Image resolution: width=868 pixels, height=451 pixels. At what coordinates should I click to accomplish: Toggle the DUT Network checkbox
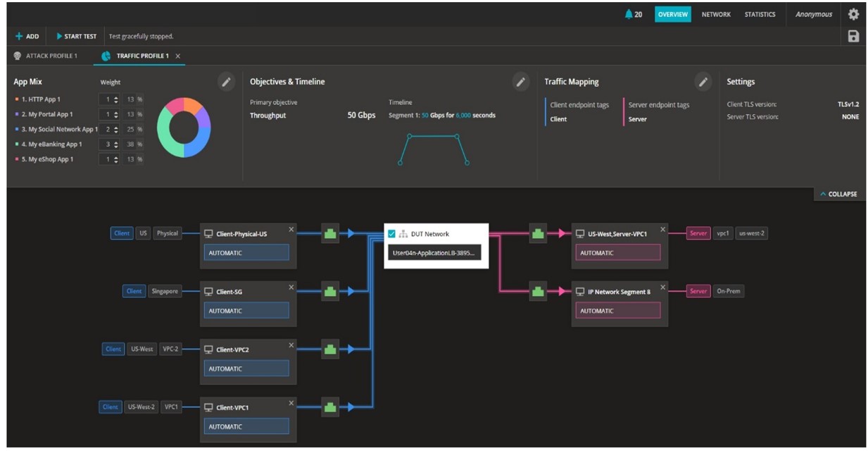click(392, 234)
